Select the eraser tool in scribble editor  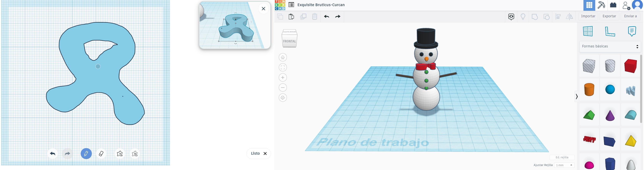pyautogui.click(x=101, y=153)
